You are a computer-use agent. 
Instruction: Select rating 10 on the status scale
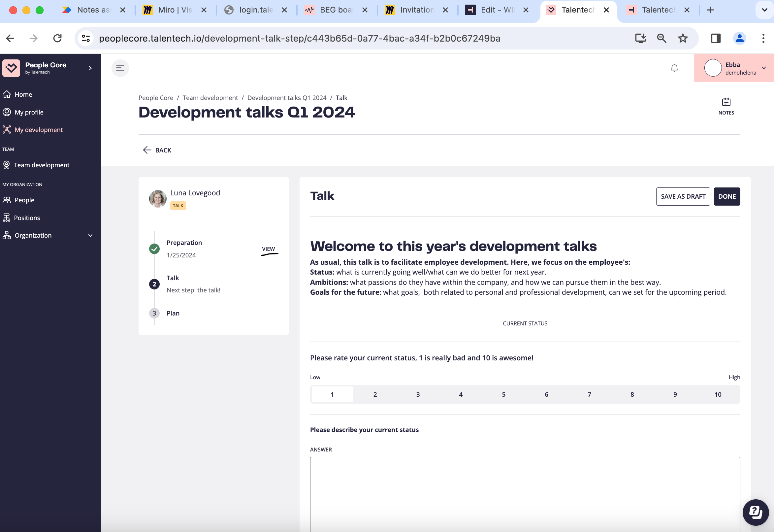click(x=718, y=394)
